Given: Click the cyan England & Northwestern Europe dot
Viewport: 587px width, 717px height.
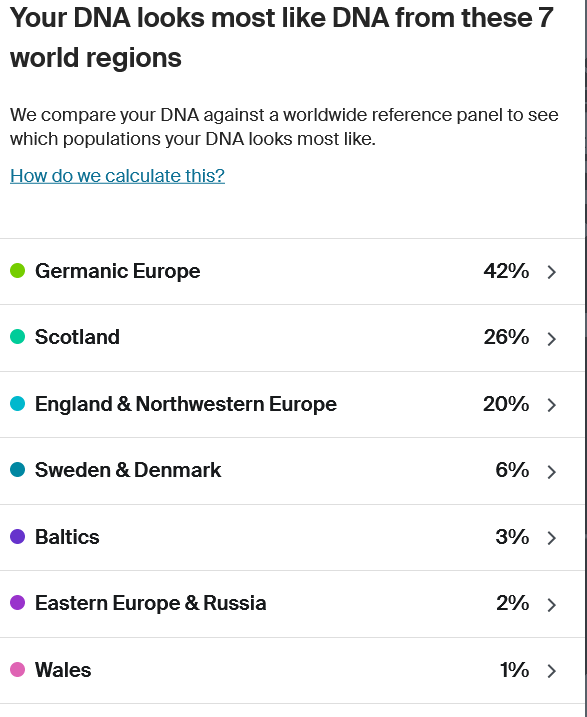Looking at the screenshot, I should click(x=17, y=403).
